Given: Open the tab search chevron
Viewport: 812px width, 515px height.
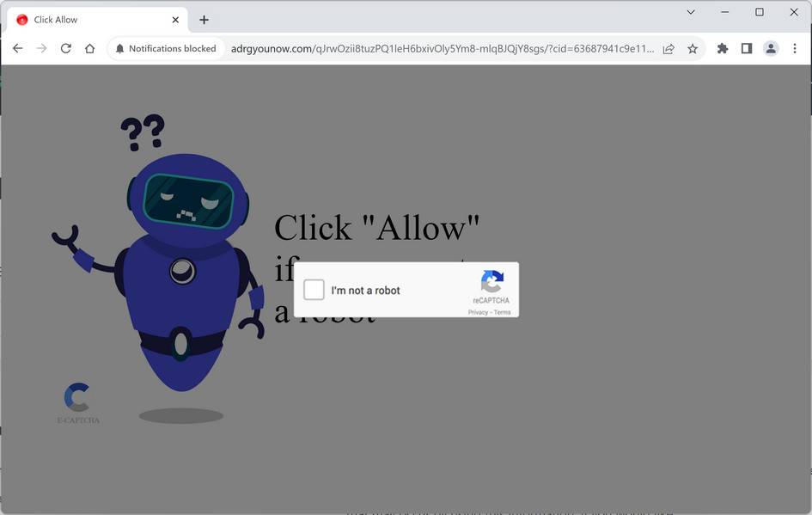Looking at the screenshot, I should pos(690,13).
